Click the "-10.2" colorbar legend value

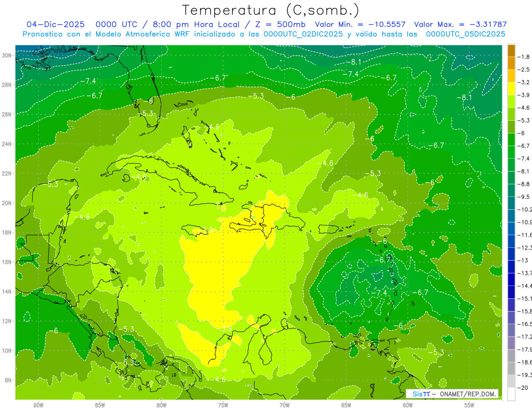pyautogui.click(x=524, y=210)
